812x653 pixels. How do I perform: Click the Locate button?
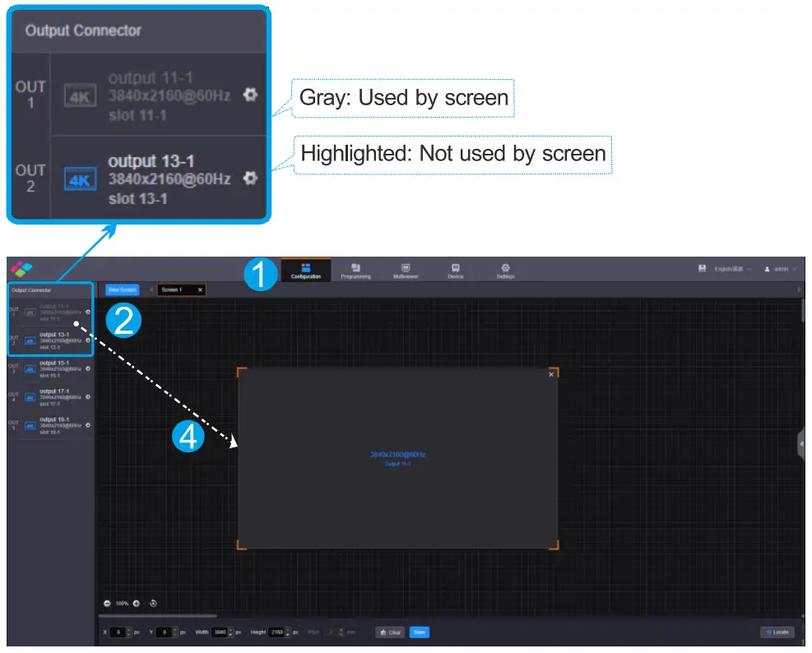coord(777,632)
